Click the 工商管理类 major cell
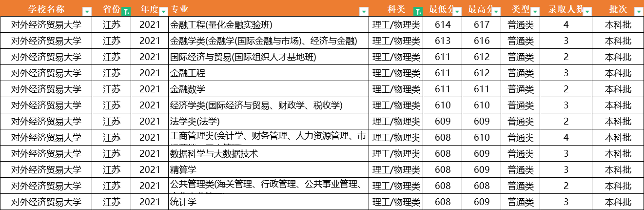The width and height of the screenshot is (644, 210). [x=268, y=138]
